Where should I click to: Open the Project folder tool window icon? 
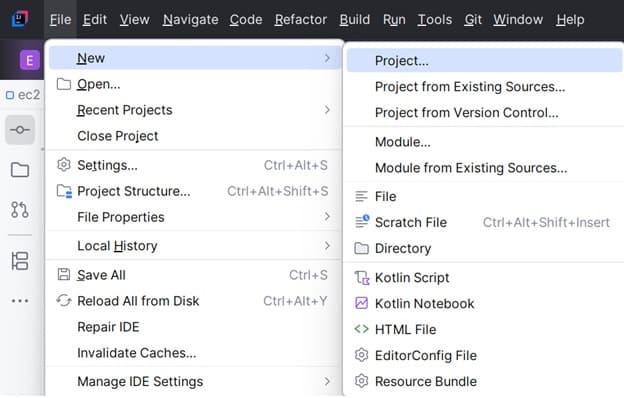click(x=20, y=170)
